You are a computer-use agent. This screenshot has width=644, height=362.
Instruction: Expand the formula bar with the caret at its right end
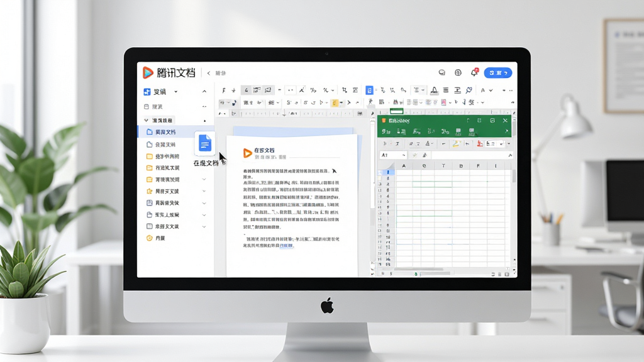click(509, 155)
